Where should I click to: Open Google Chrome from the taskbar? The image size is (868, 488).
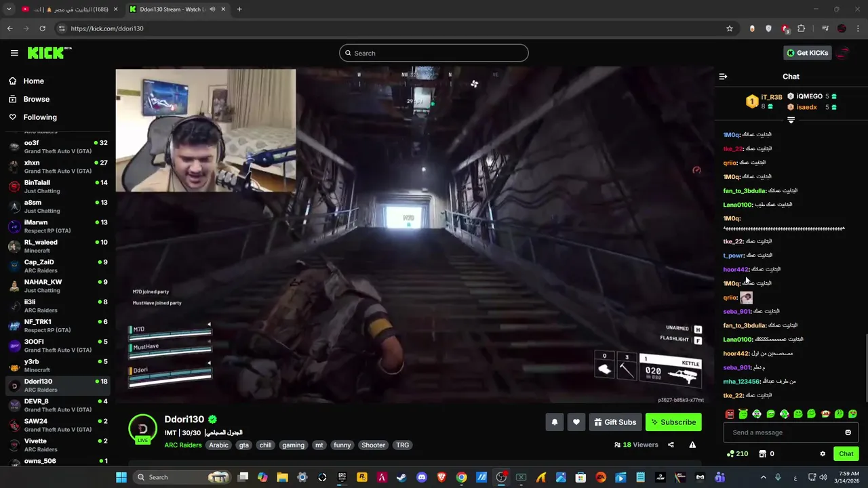coord(461,477)
